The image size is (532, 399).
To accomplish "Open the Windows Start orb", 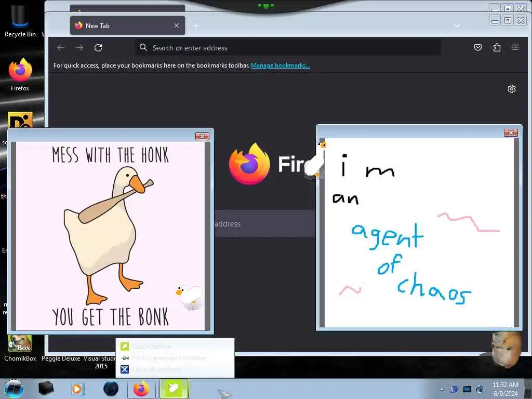I will tap(14, 389).
